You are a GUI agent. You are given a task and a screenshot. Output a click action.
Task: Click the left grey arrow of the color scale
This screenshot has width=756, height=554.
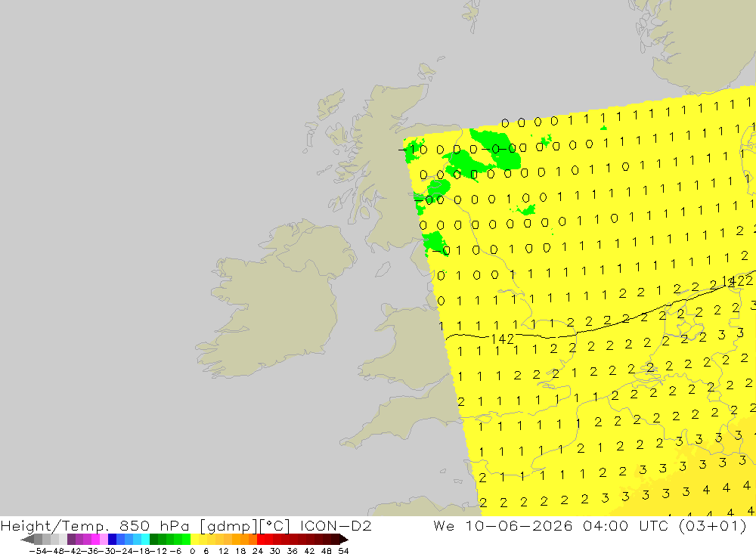[x=27, y=539]
